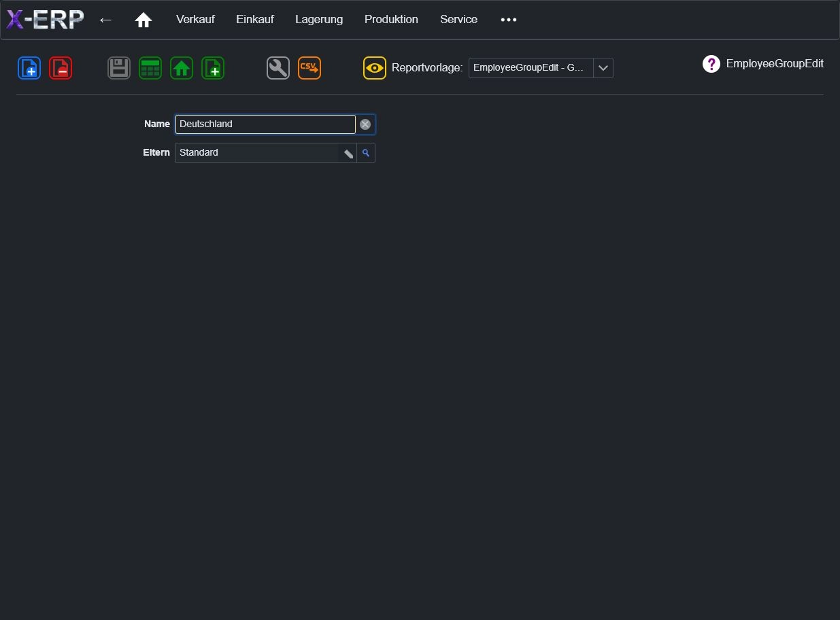Clear the Name field with the X icon
The image size is (840, 620).
pos(365,124)
